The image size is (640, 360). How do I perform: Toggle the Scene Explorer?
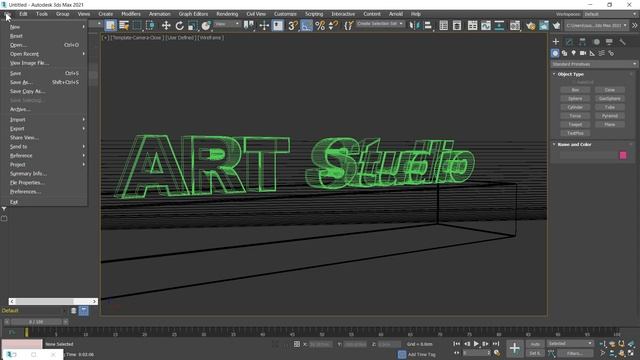(x=444, y=26)
